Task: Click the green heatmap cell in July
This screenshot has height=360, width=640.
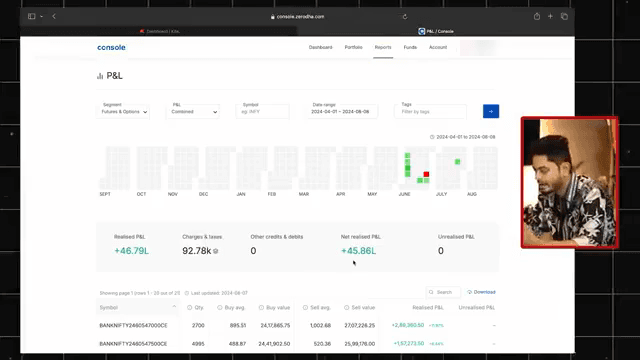Action: click(458, 162)
